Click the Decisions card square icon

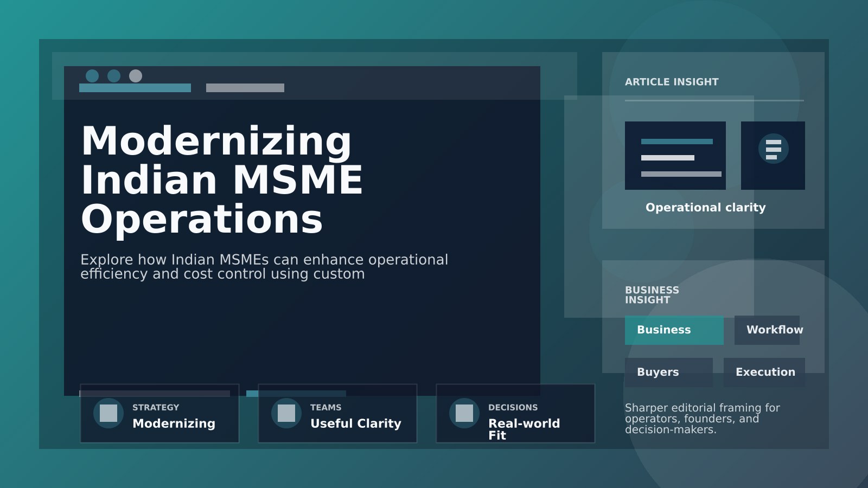pos(464,413)
